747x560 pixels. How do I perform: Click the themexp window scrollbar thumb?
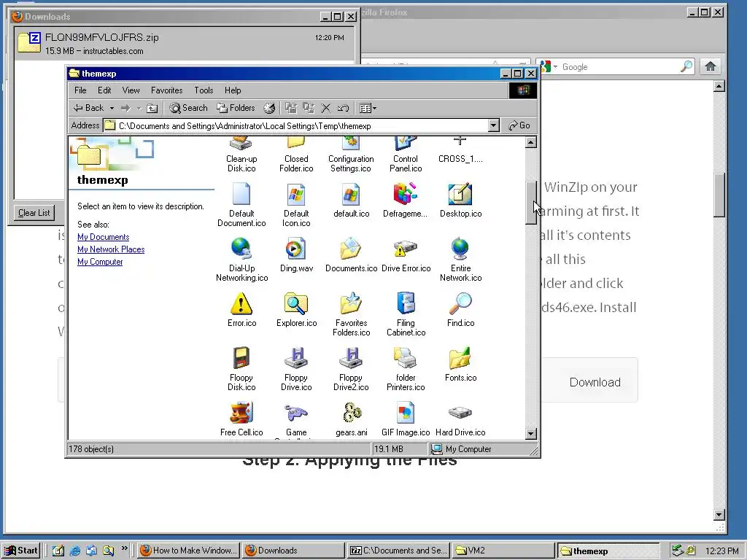pos(531,203)
